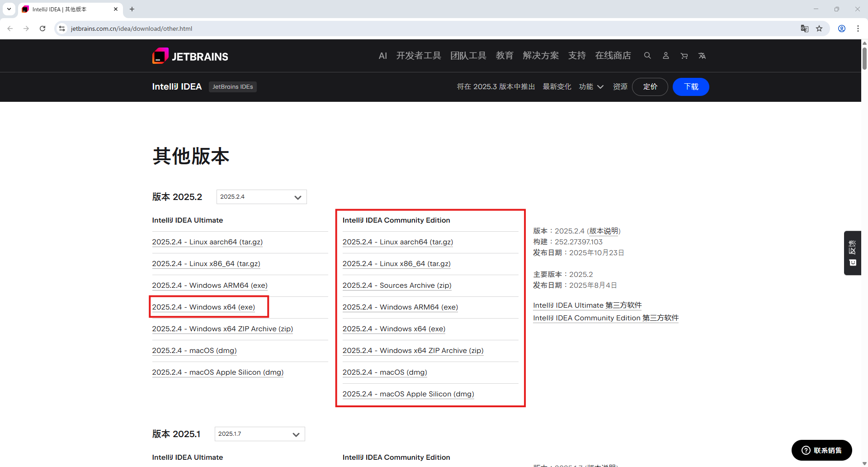
Task: Open 将在 2025.3 版本中推出 link
Action: point(496,86)
